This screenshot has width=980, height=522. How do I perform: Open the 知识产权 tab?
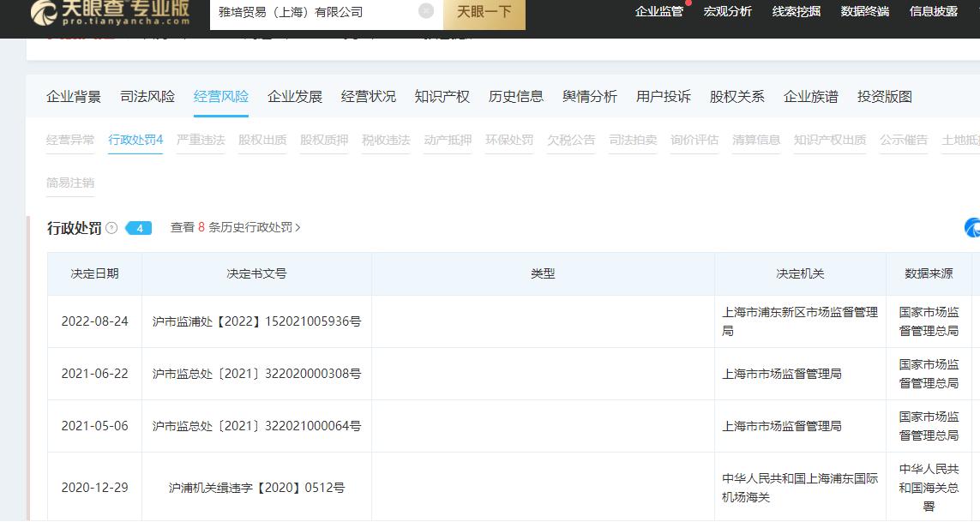[x=442, y=97]
